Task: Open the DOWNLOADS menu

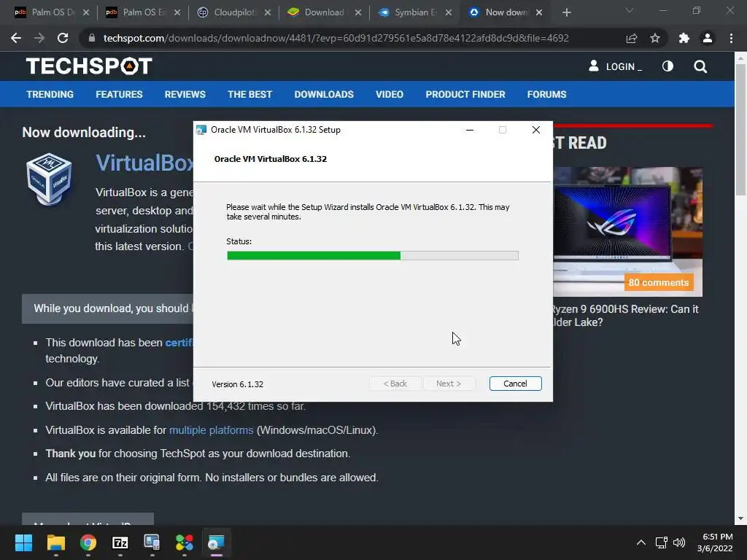Action: coord(324,94)
